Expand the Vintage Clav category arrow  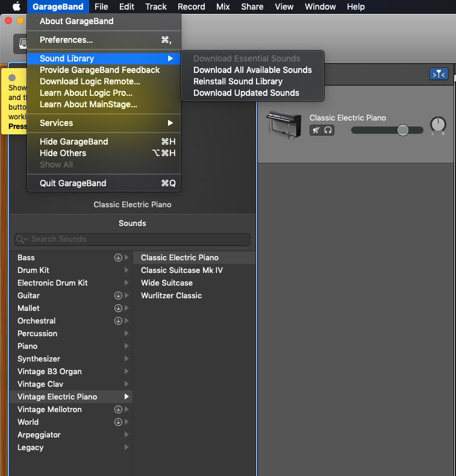point(127,384)
